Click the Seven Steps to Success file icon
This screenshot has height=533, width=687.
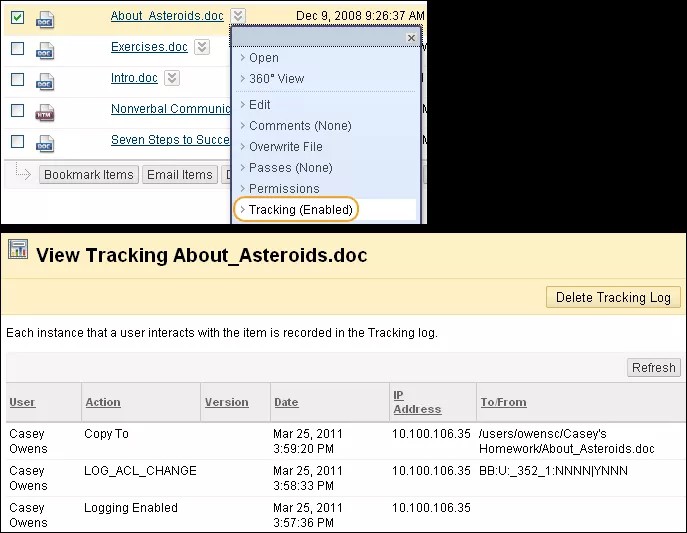[45, 142]
